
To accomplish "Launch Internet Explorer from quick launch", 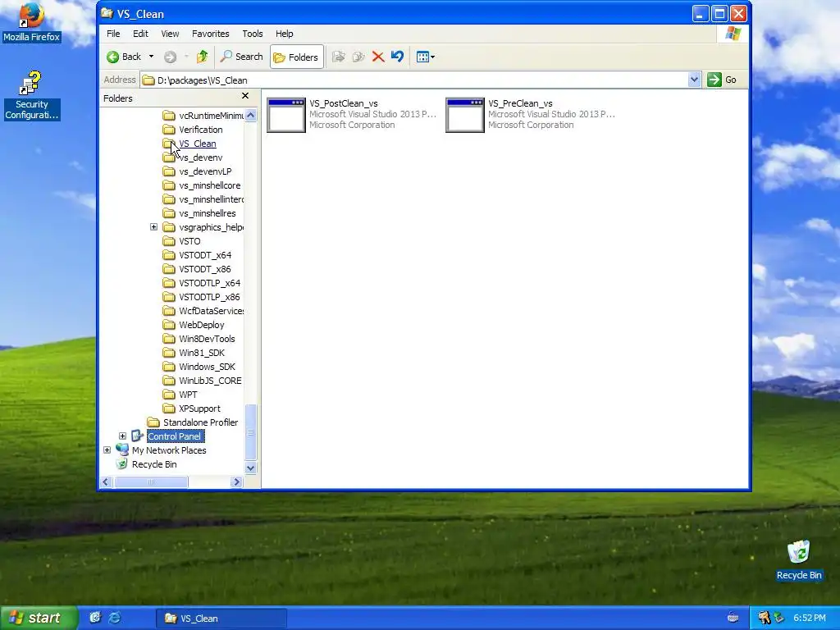I will [x=114, y=618].
